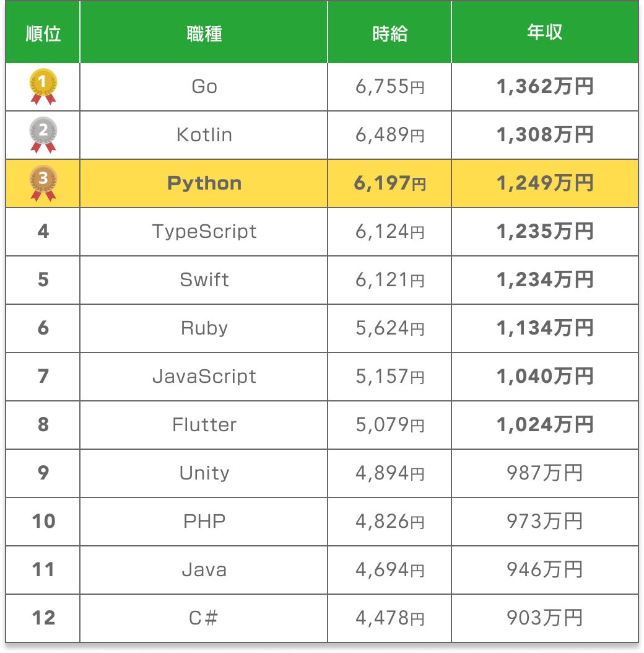Click Python's hourly wage 6,197円
Image resolution: width=644 pixels, height=653 pixels.
coord(389,183)
